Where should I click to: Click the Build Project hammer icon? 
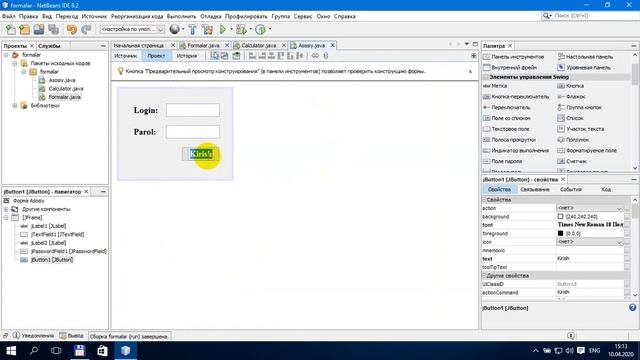(192, 29)
